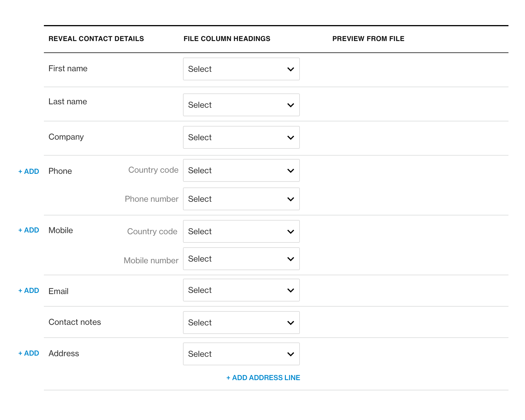Image resolution: width=525 pixels, height=420 pixels.
Task: Open the Company Select dropdown
Action: pyautogui.click(x=241, y=137)
